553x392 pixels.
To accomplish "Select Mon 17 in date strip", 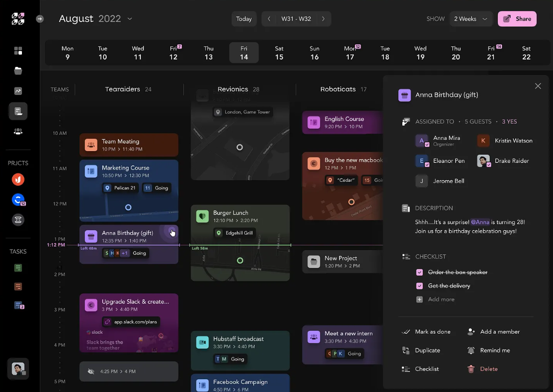I will (x=350, y=53).
